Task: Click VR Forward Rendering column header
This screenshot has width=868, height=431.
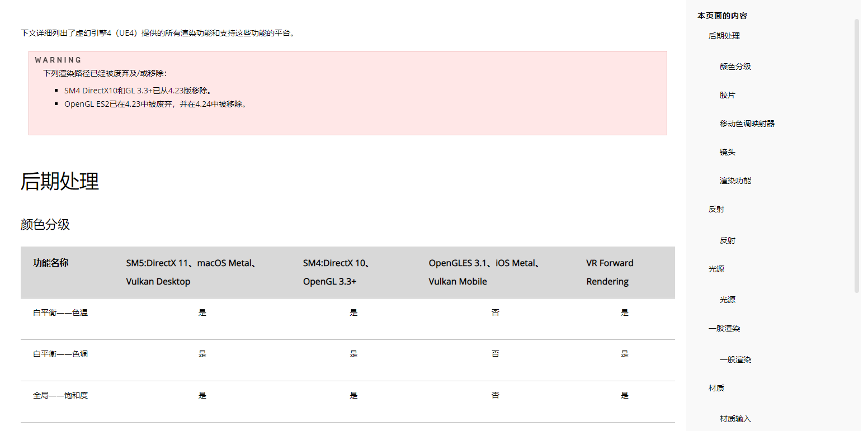Action: (610, 272)
